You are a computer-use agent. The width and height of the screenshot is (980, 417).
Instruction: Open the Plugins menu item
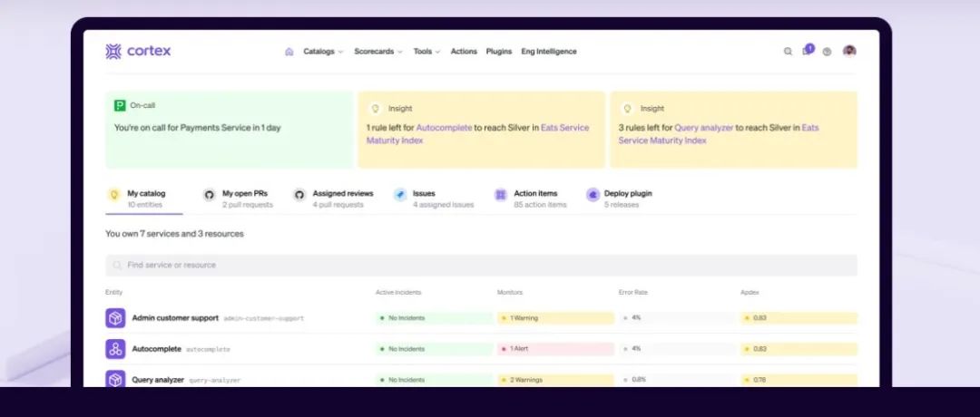pyautogui.click(x=499, y=52)
